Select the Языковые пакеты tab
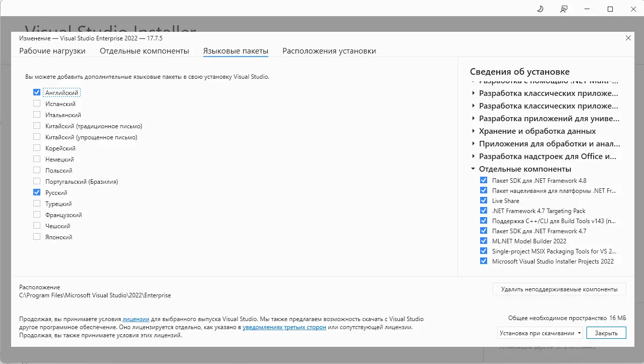The image size is (644, 364). (236, 51)
